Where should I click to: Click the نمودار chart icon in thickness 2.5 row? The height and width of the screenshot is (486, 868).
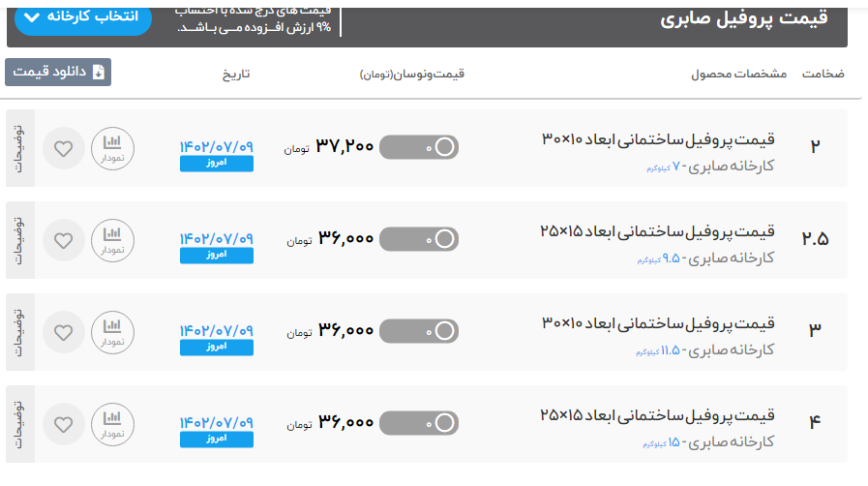point(113,240)
